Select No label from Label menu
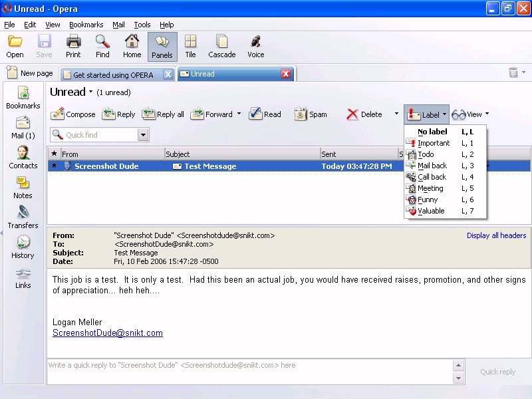532x399 pixels. (x=445, y=132)
